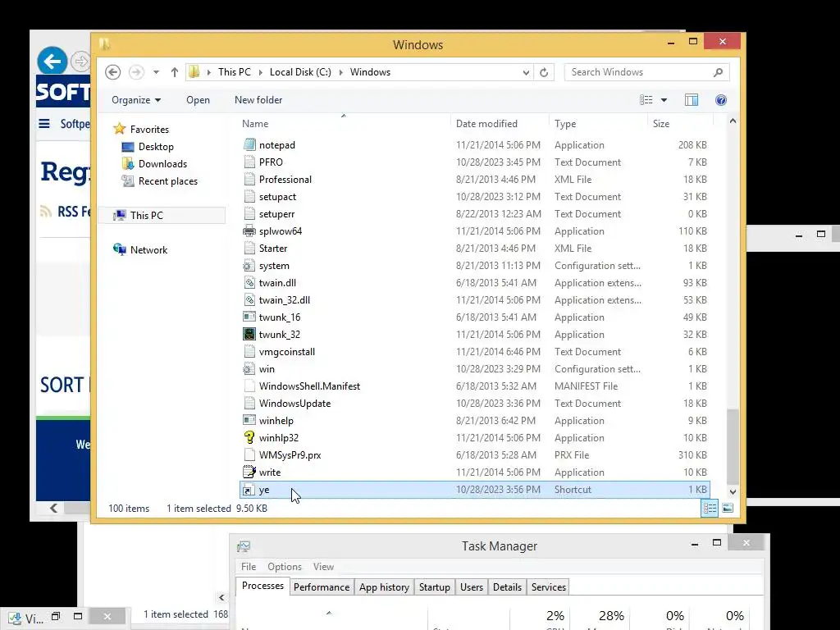
Task: Click the twunk_16 application icon
Action: pos(249,317)
